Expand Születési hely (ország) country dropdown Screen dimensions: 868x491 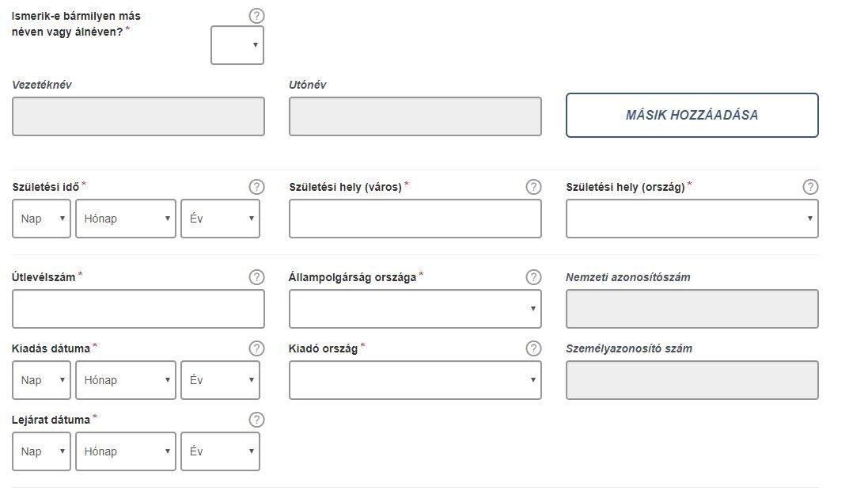(692, 219)
